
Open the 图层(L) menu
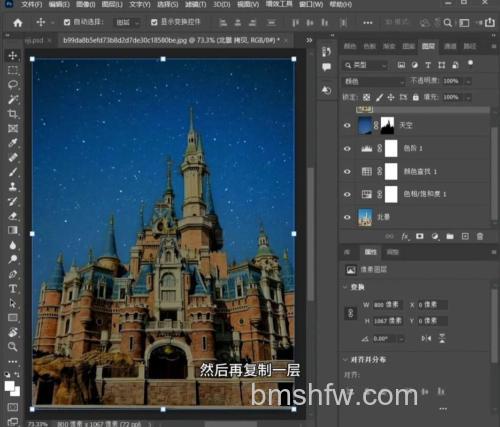[x=112, y=4]
